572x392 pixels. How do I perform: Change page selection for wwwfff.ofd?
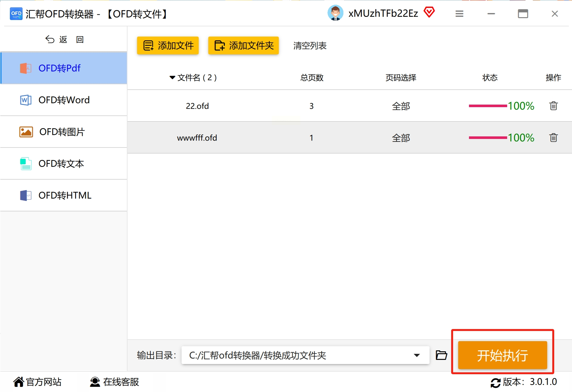pos(401,138)
